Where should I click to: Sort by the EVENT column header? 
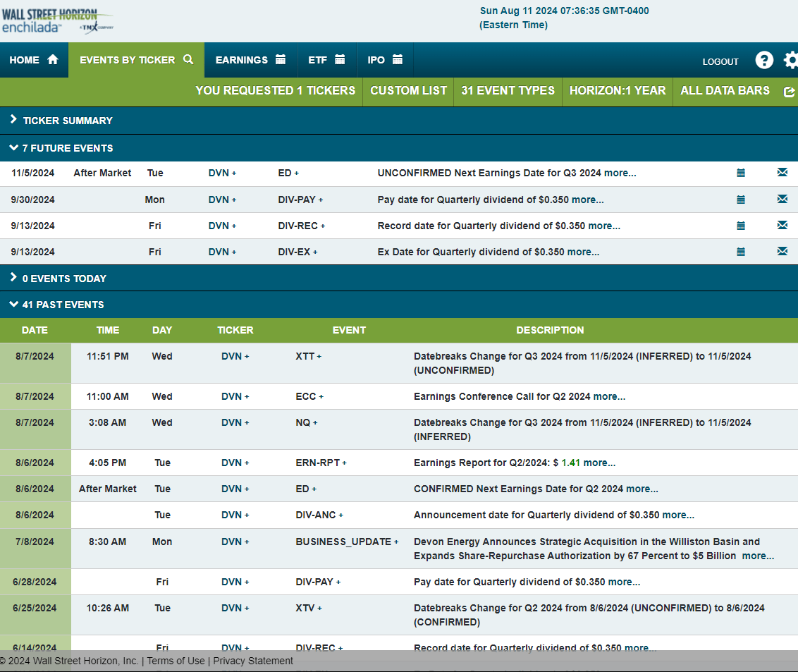(349, 330)
